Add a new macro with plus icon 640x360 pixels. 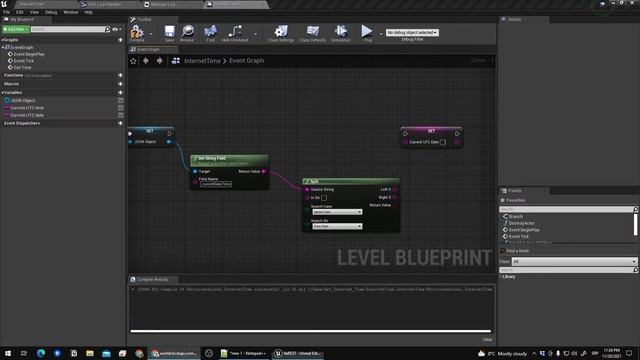point(120,84)
